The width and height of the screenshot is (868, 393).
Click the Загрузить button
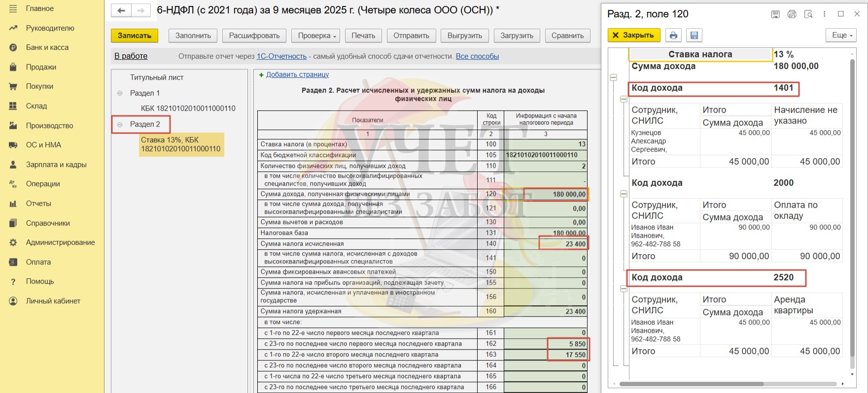point(517,35)
